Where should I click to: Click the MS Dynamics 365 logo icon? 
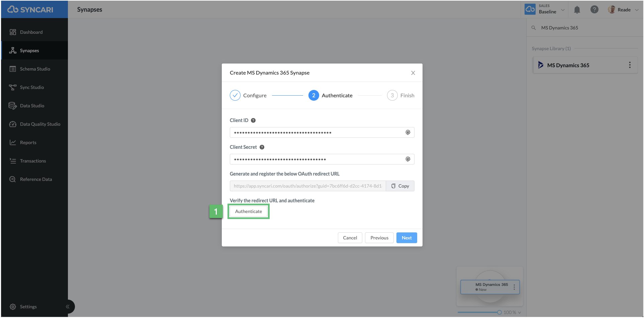point(540,65)
